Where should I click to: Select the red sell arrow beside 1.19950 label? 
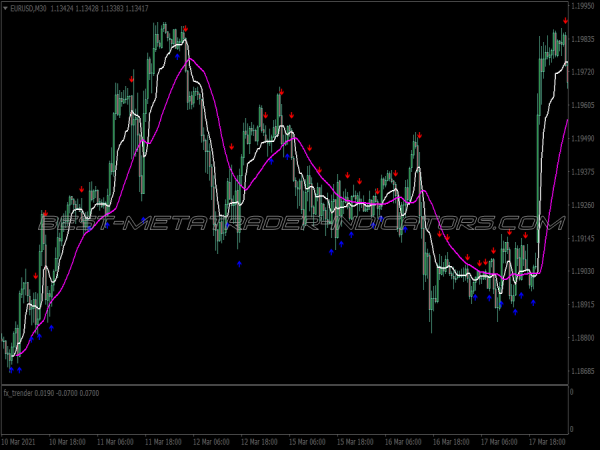(x=565, y=21)
